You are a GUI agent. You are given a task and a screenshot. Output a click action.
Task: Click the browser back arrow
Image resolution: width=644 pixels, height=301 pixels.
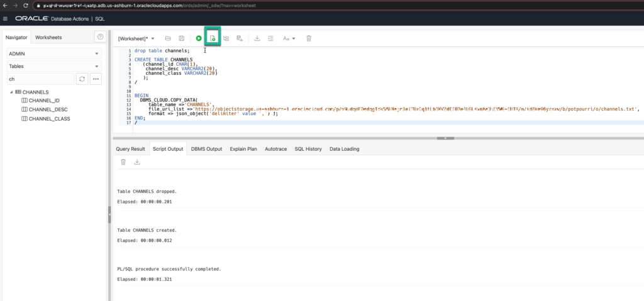click(x=5, y=6)
